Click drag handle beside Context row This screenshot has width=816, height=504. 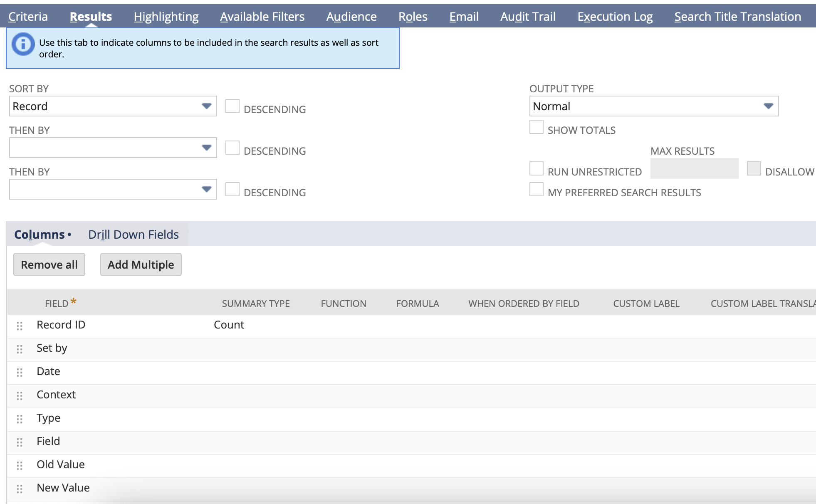[20, 396]
